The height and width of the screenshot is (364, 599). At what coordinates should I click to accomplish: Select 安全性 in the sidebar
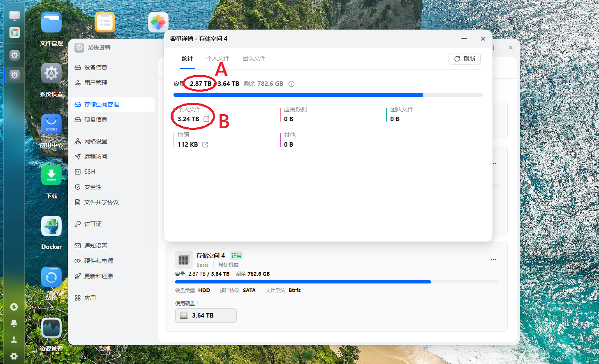click(113, 187)
